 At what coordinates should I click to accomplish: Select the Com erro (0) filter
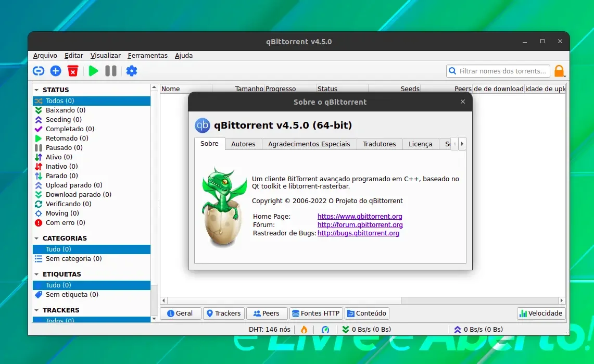pyautogui.click(x=92, y=223)
